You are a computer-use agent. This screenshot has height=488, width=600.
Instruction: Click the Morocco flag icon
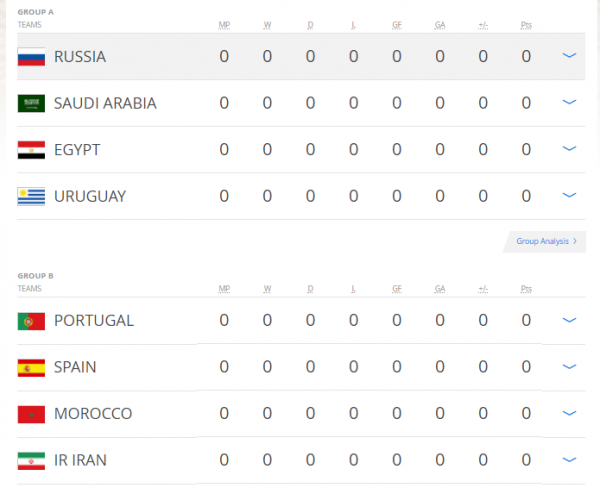(x=31, y=414)
